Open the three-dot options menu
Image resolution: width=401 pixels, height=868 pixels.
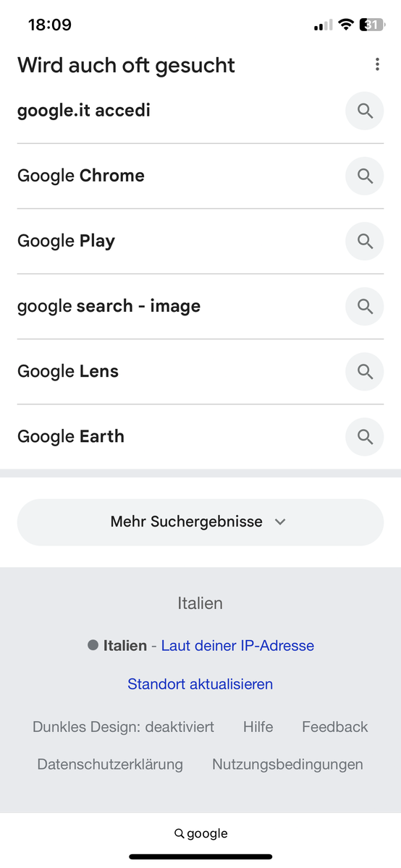point(377,64)
